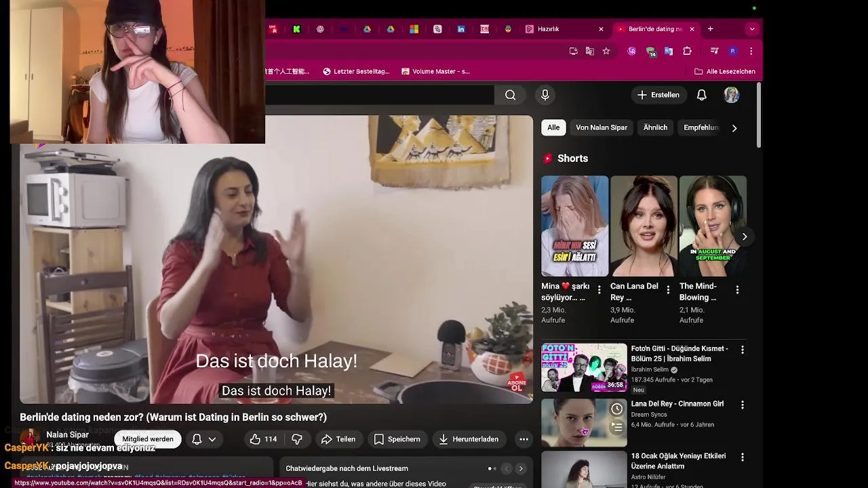
Task: Switch to Berlin'de dating browser tab
Action: coord(655,29)
